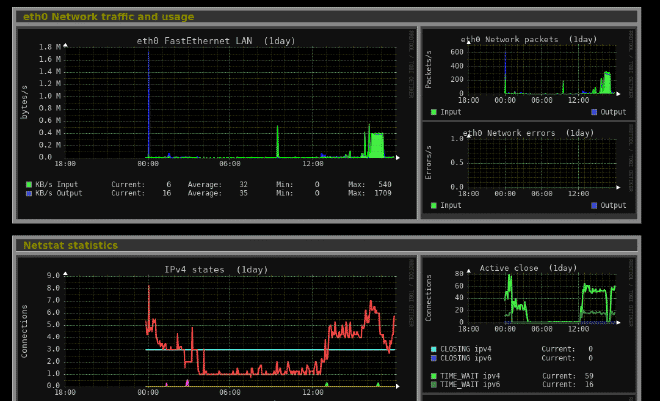Click Current value 6 for KB/s Input
The height and width of the screenshot is (401, 660).
coord(168,184)
